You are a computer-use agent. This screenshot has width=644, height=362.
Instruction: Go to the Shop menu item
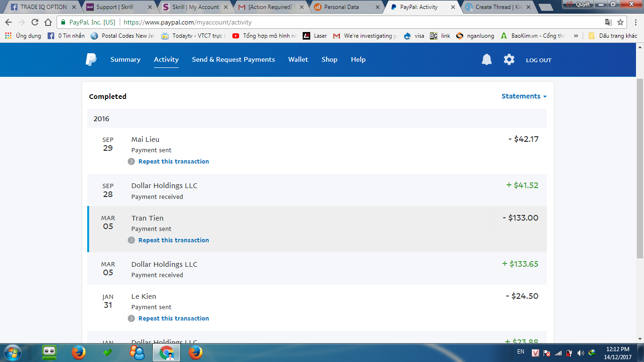tap(330, 59)
